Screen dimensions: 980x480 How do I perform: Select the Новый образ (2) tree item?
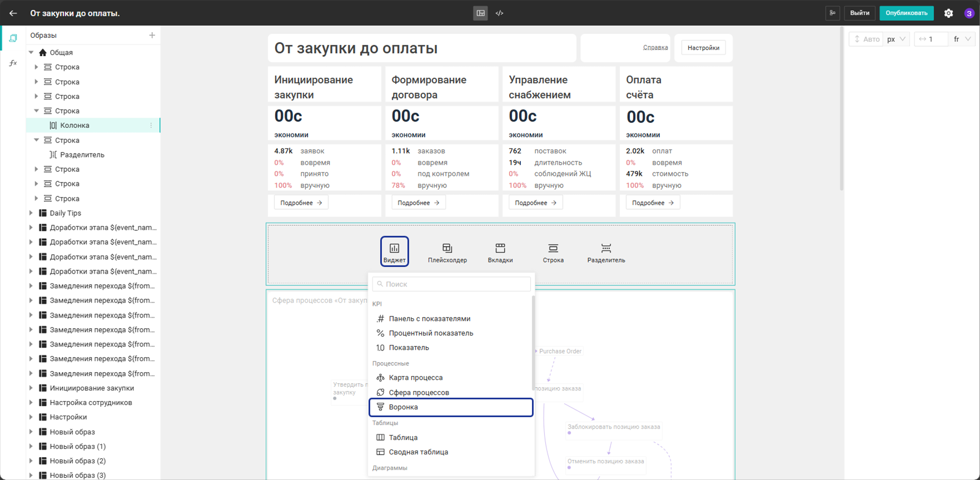point(93,461)
